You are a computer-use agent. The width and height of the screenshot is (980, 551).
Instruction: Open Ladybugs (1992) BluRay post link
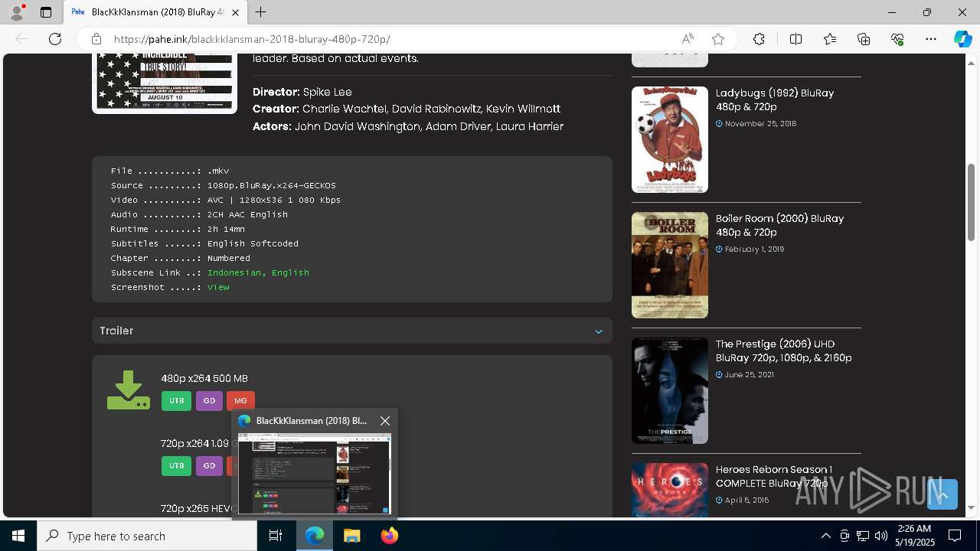coord(775,99)
